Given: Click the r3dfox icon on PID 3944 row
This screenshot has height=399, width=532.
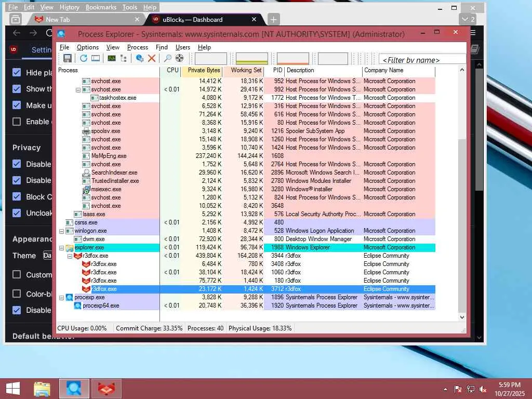Looking at the screenshot, I should point(78,256).
